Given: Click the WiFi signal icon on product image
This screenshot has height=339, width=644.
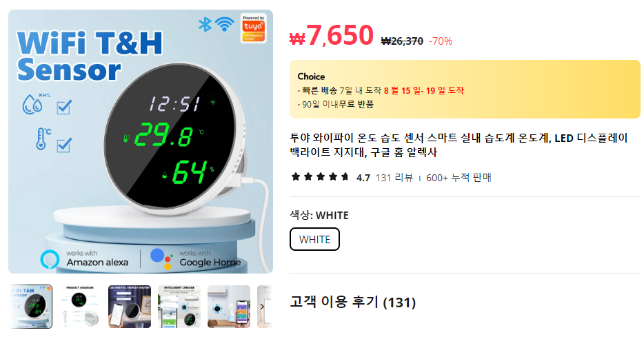Looking at the screenshot, I should [x=224, y=24].
